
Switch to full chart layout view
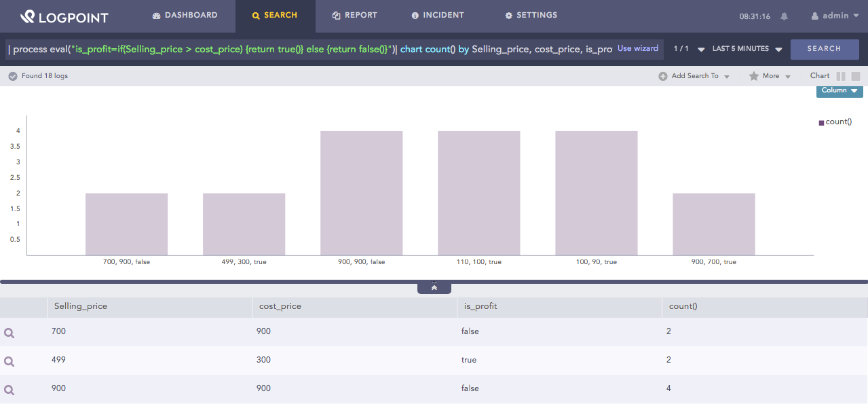856,76
